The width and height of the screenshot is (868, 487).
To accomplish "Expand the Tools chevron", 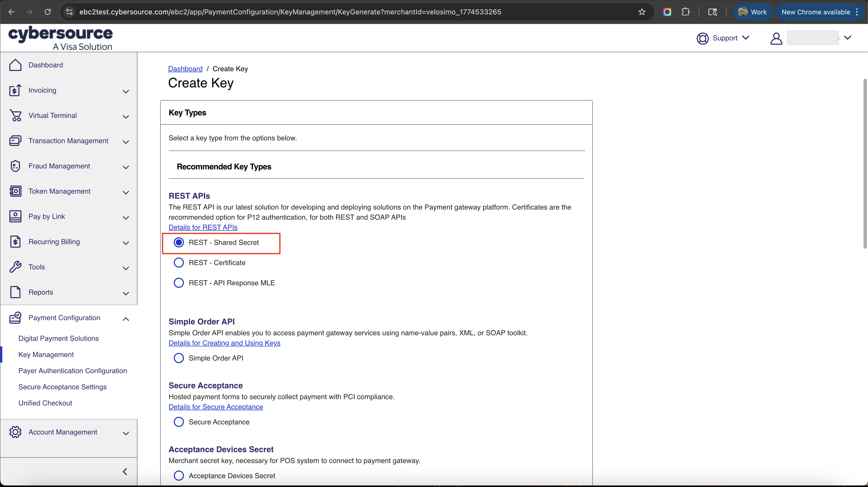I will pyautogui.click(x=126, y=268).
